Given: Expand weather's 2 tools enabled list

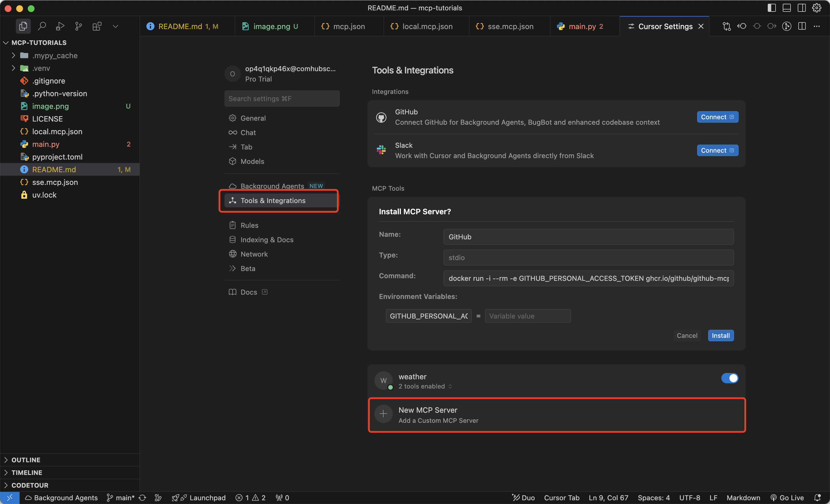Looking at the screenshot, I should [425, 386].
